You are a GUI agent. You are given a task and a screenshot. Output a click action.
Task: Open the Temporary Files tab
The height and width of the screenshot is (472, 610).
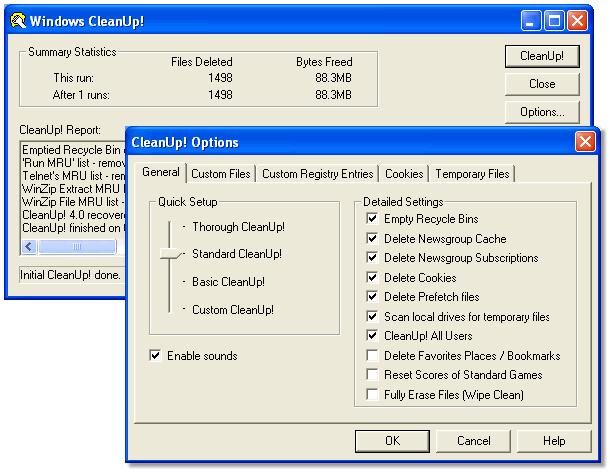pos(472,174)
